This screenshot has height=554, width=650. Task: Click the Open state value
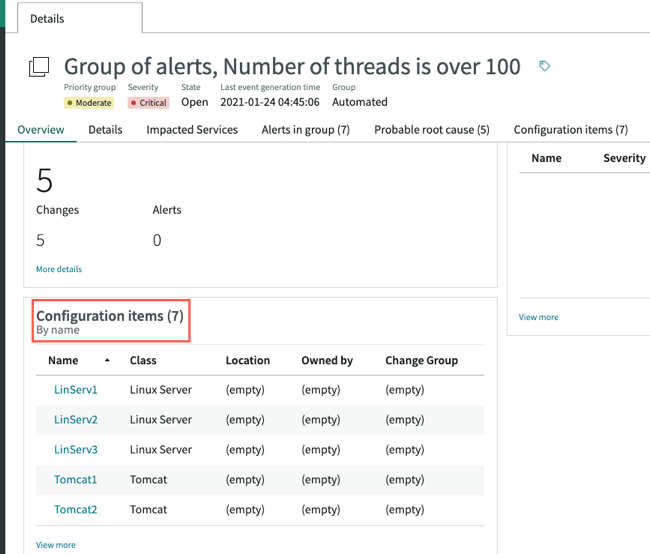tap(194, 102)
